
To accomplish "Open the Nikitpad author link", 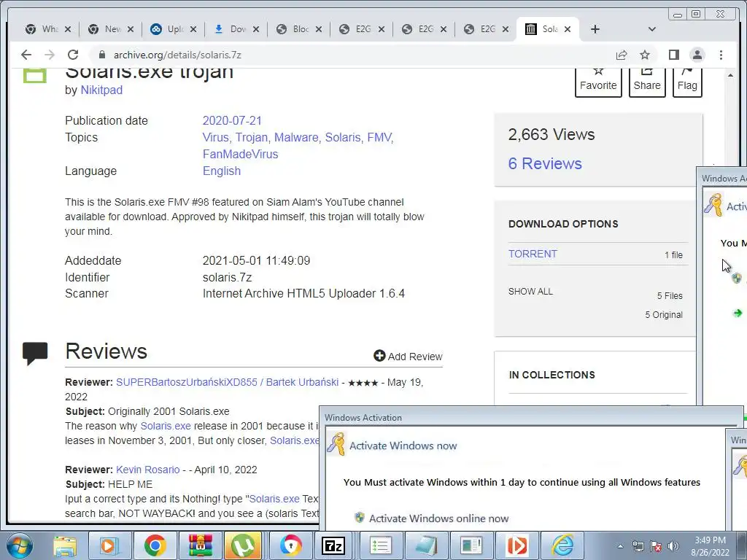I will (x=101, y=90).
